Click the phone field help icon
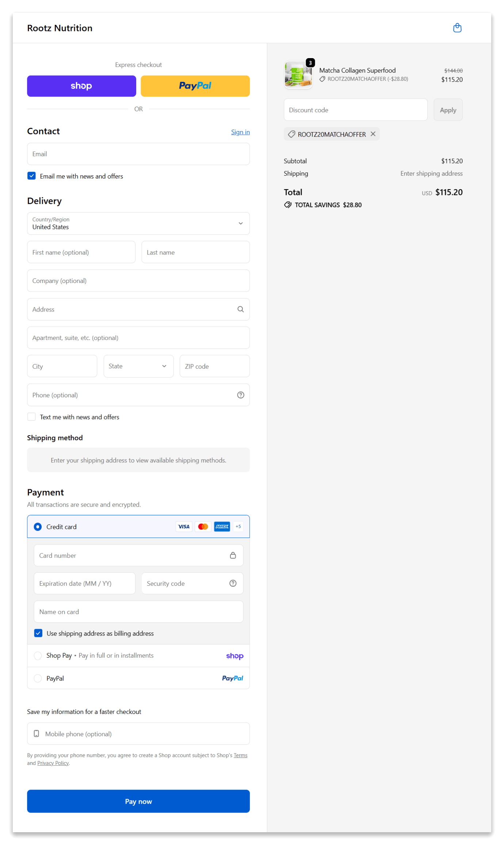Screen dimensions: 504x845 (x=240, y=395)
